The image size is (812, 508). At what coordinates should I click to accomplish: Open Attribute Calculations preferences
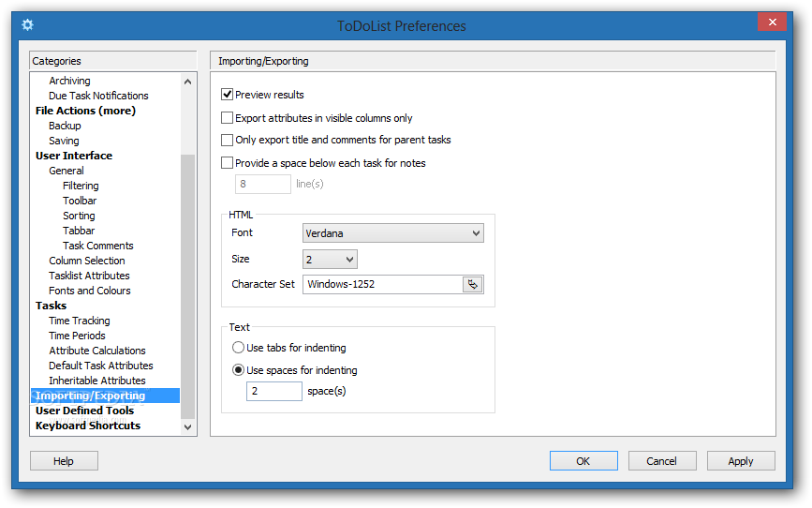(97, 351)
